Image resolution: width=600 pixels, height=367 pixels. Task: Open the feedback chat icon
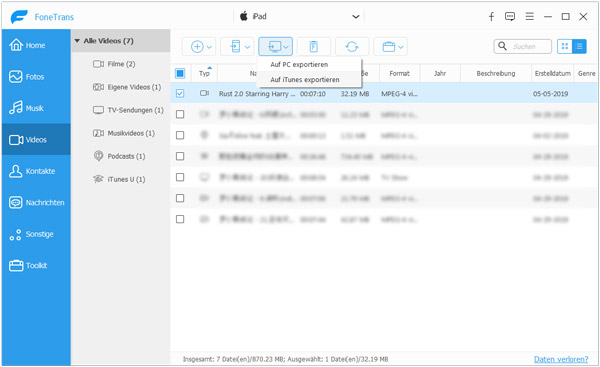(x=510, y=16)
